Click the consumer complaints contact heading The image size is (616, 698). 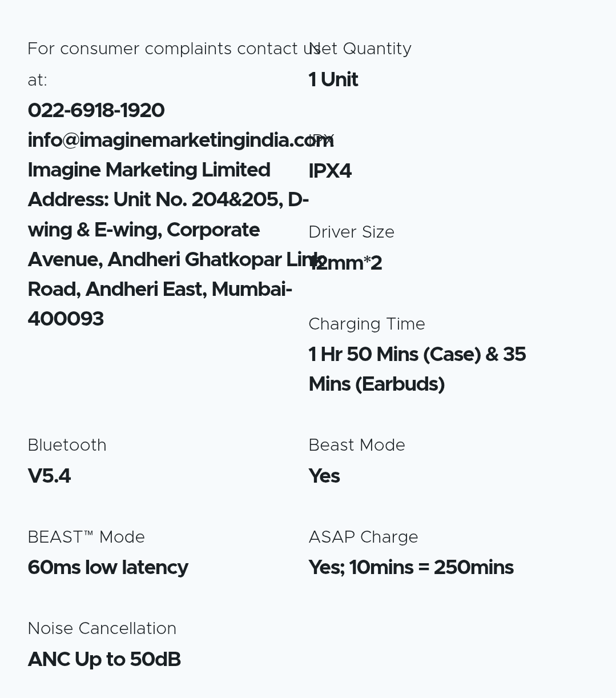point(166,49)
